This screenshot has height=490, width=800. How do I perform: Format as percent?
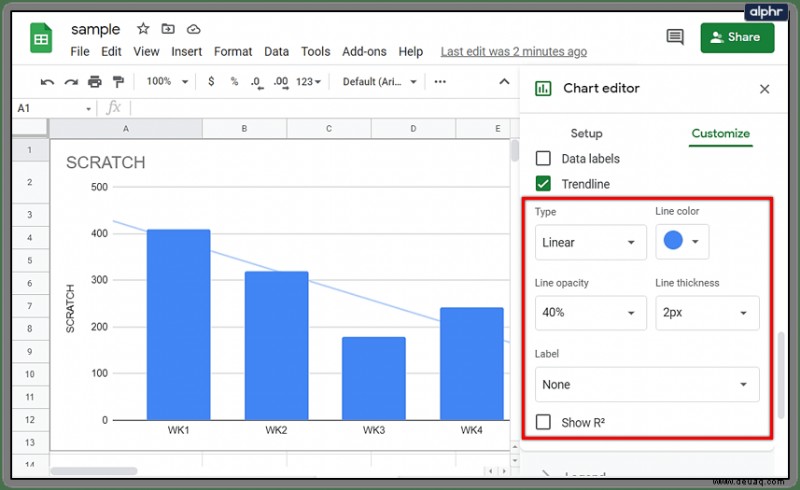pos(234,81)
